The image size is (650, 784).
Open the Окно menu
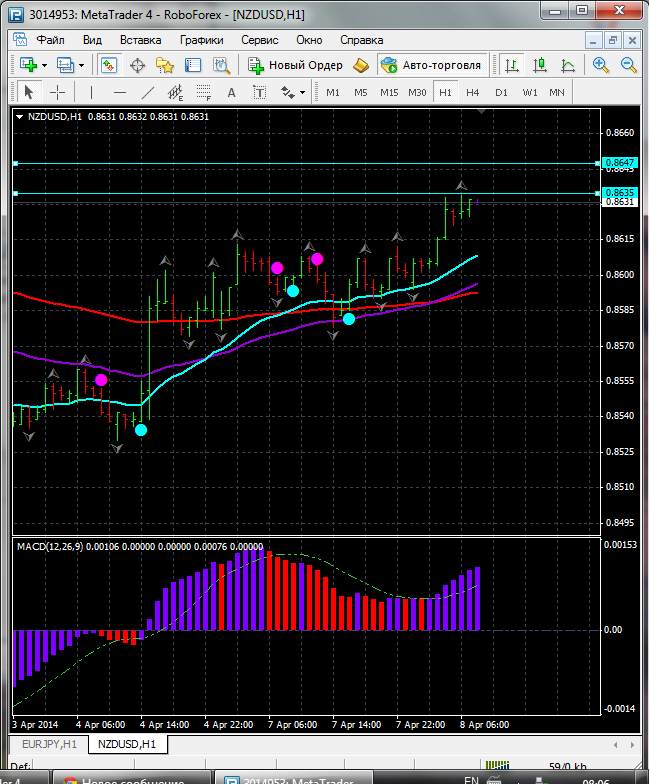[309, 40]
